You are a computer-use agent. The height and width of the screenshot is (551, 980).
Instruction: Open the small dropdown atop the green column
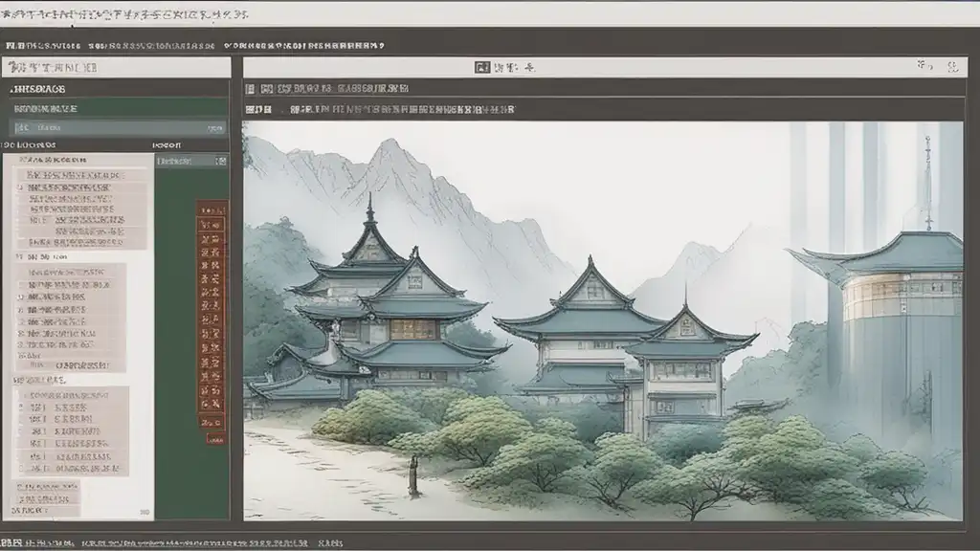[190, 162]
